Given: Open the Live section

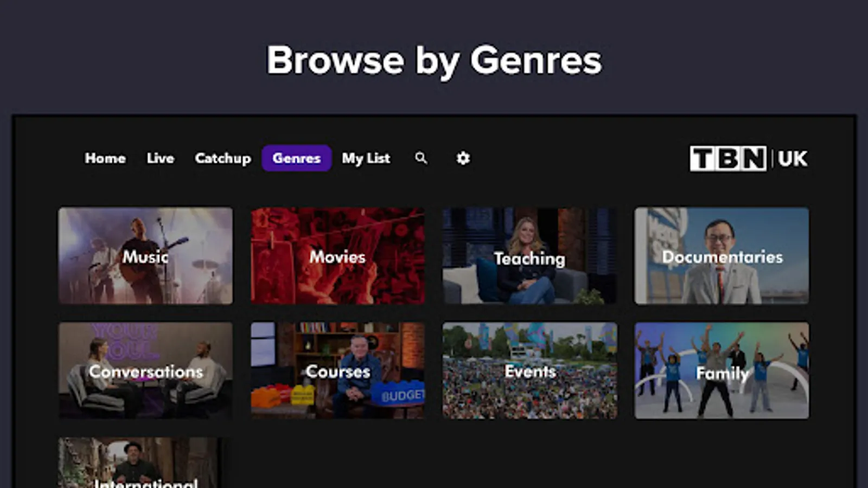Looking at the screenshot, I should point(160,158).
